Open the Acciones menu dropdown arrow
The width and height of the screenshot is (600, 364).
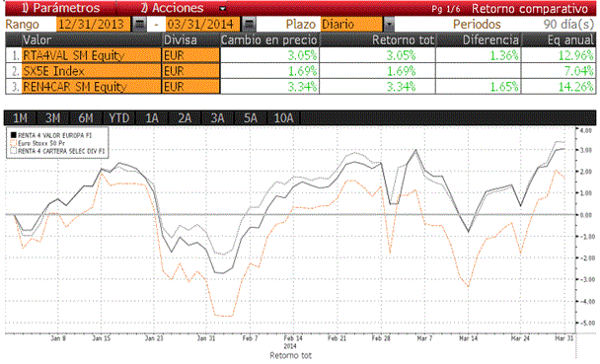click(x=222, y=8)
